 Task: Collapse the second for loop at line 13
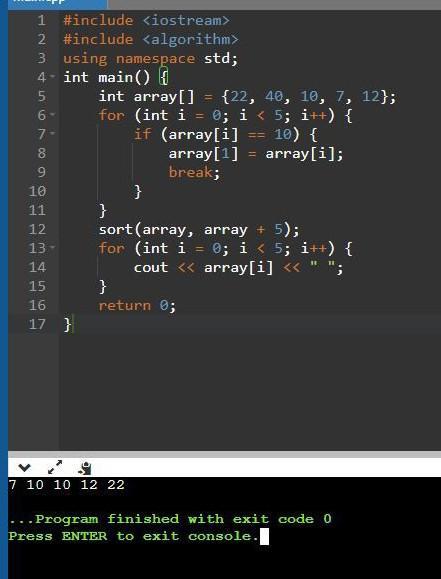pyautogui.click(x=52, y=248)
